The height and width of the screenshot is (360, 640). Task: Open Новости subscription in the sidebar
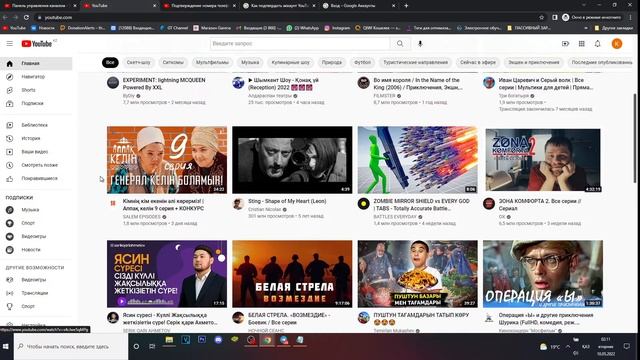[x=36, y=250]
